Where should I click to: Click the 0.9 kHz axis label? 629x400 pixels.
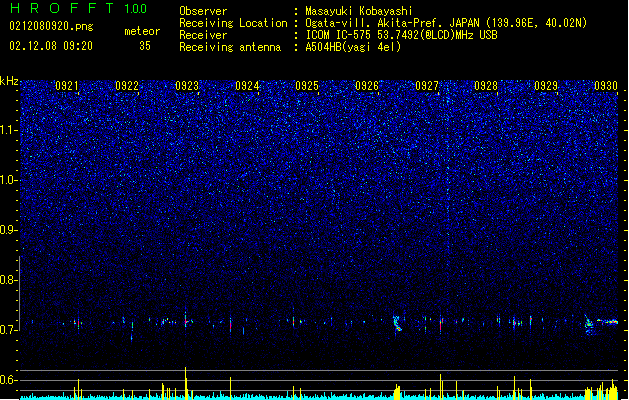click(x=8, y=230)
